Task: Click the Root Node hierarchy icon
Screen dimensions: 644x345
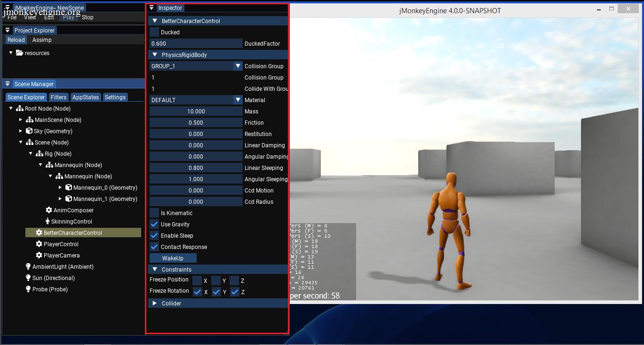Action: pyautogui.click(x=19, y=108)
